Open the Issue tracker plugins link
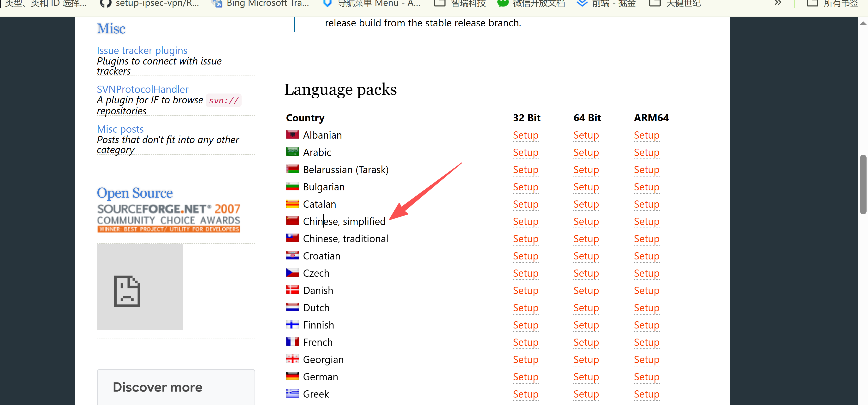The image size is (868, 405). click(x=142, y=51)
